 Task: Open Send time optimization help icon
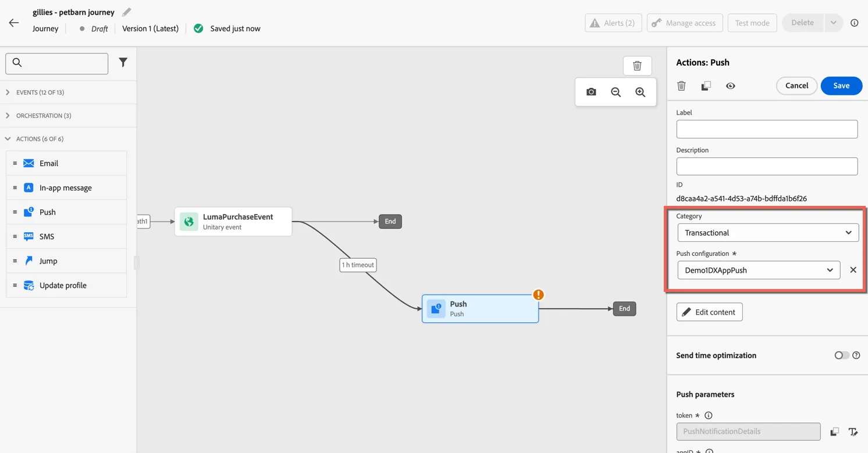[x=856, y=355]
